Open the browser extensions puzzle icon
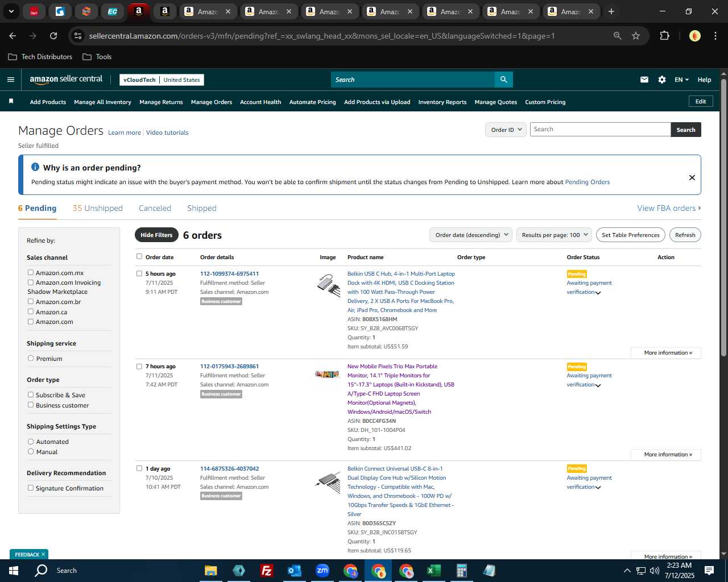 [x=664, y=36]
